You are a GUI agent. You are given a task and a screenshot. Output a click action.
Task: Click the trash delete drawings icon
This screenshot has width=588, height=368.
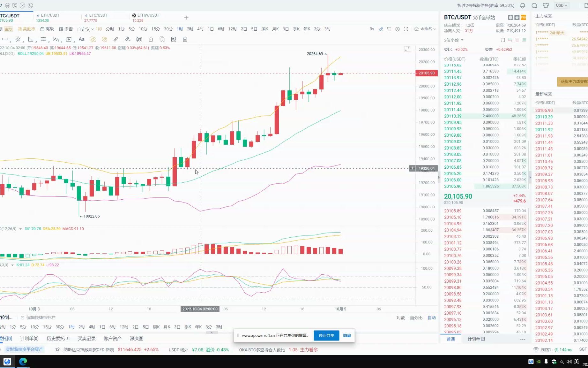[185, 39]
